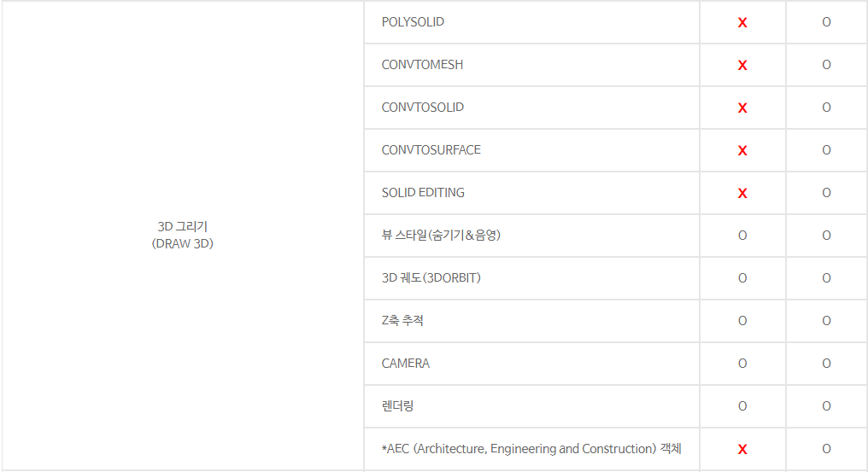Select SOLID EDITING text

pyautogui.click(x=423, y=193)
